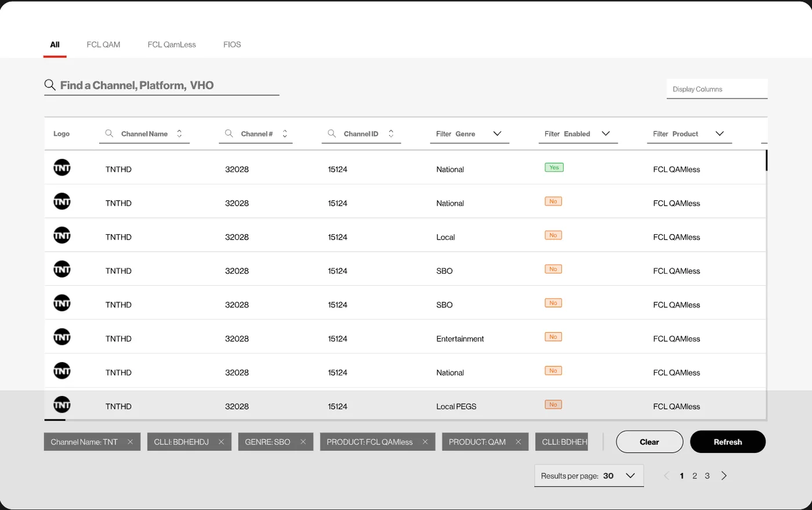The image size is (812, 510).
Task: Click the TNT logo in the Local PEGS row
Action: point(62,405)
